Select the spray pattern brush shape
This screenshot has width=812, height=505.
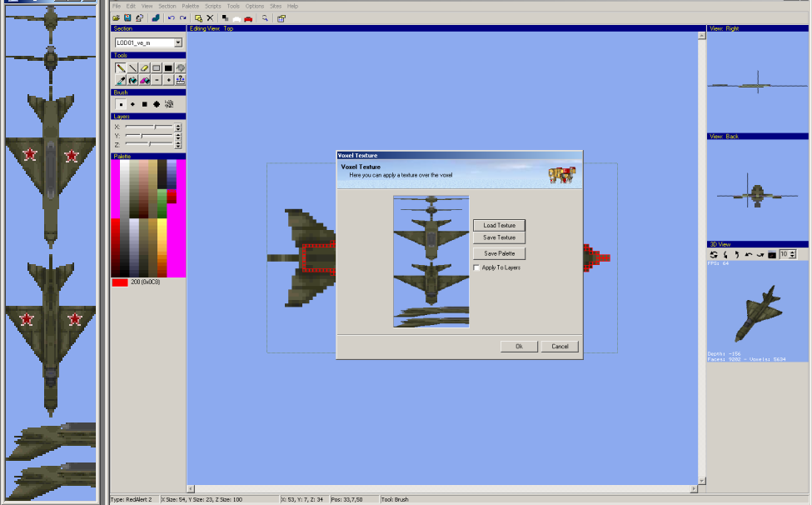tap(169, 104)
